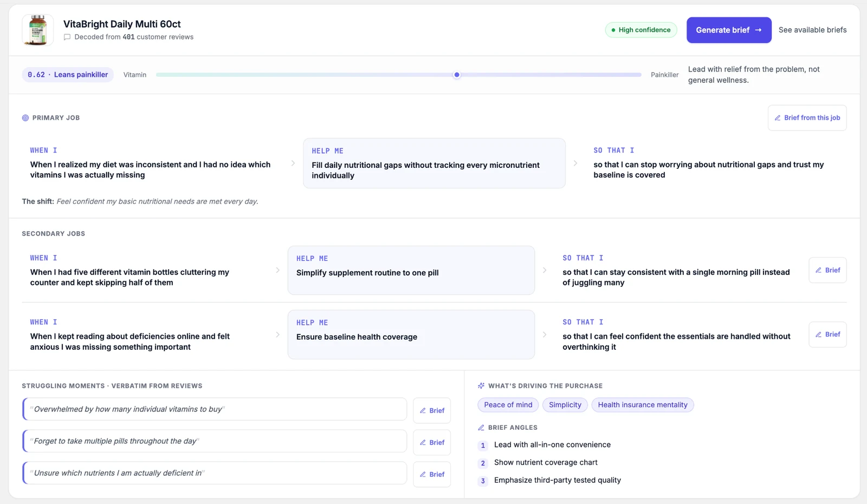Image resolution: width=867 pixels, height=504 pixels.
Task: Click the High confidence badge
Action: click(x=641, y=30)
